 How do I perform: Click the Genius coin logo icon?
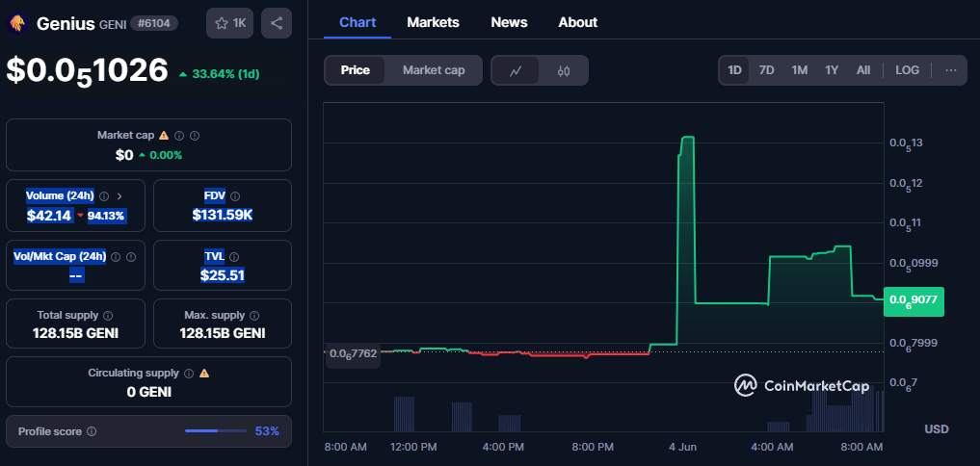coord(16,24)
